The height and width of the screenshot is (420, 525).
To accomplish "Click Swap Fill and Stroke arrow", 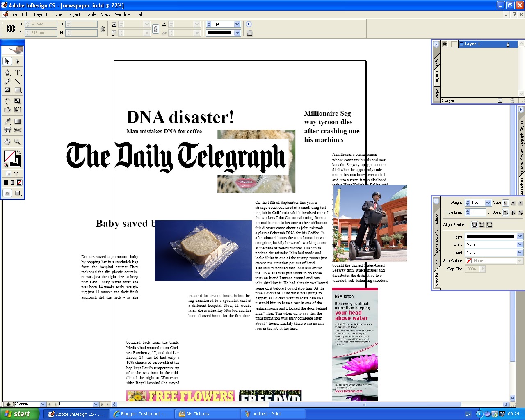I will click(x=18, y=153).
